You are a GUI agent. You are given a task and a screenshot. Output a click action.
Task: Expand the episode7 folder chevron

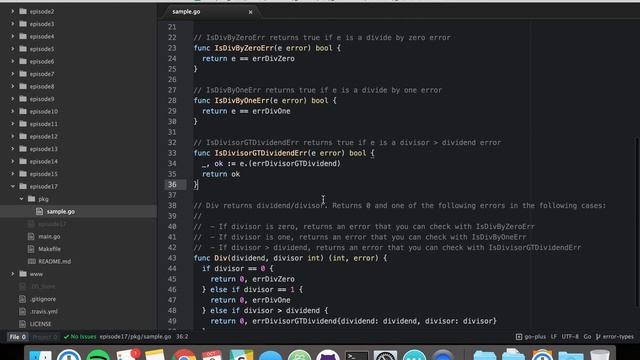point(13,74)
